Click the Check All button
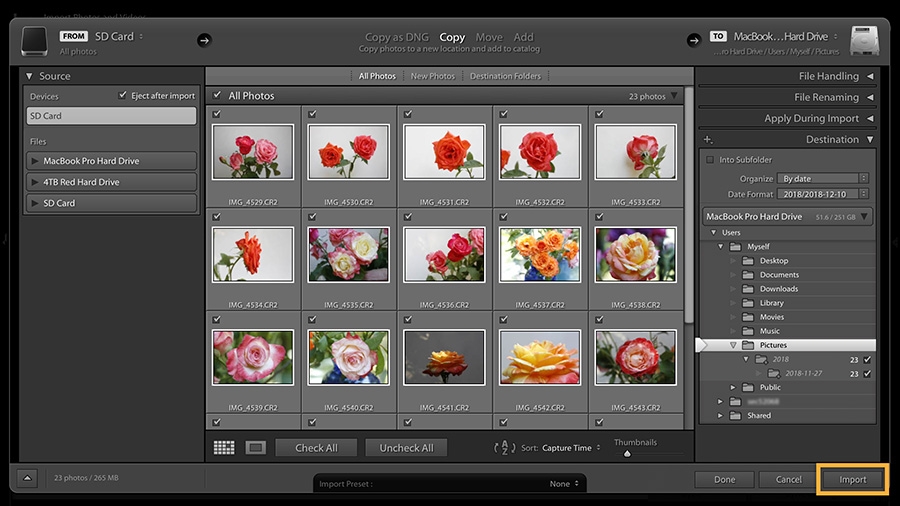Screen dimensions: 900x506 point(316,447)
